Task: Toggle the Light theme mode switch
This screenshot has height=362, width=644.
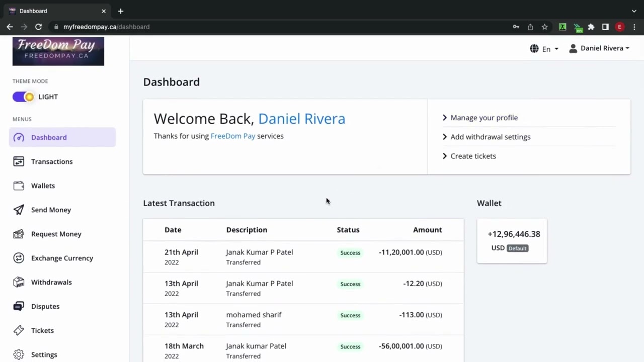Action: [x=23, y=97]
